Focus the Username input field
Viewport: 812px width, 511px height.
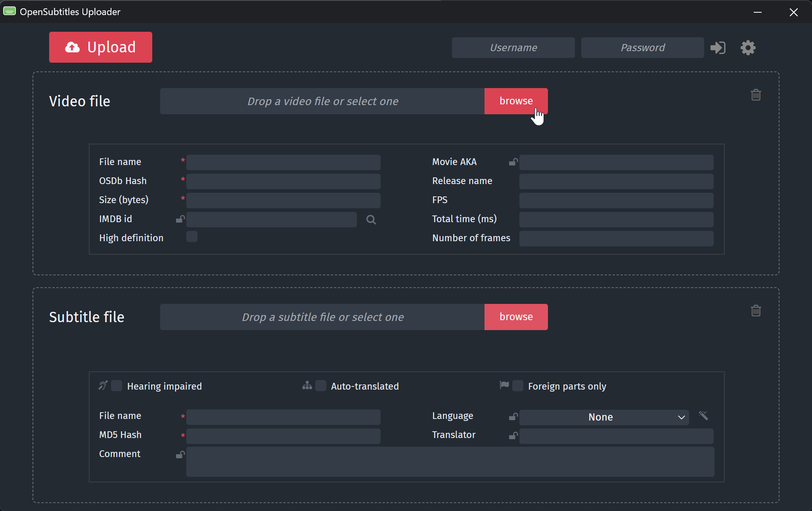click(513, 48)
